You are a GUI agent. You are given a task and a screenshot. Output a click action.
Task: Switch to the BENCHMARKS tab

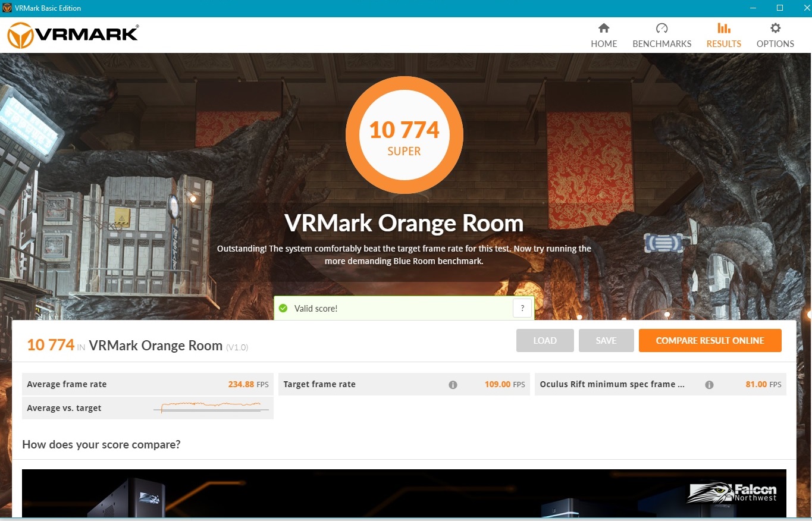coord(661,36)
